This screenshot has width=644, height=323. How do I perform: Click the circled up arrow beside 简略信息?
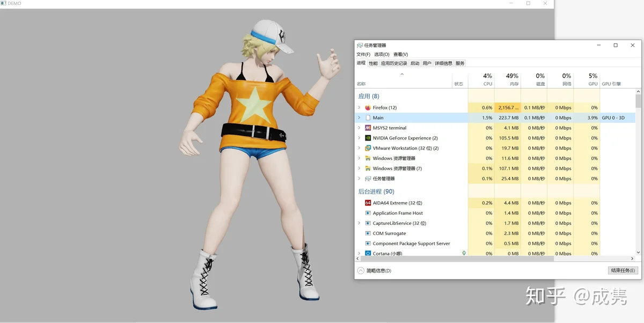click(361, 270)
